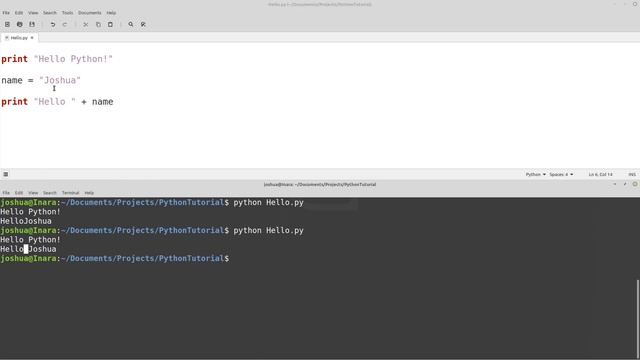This screenshot has height=360, width=640.
Task: Click the Copy toolbar icon
Action: pos(98,24)
